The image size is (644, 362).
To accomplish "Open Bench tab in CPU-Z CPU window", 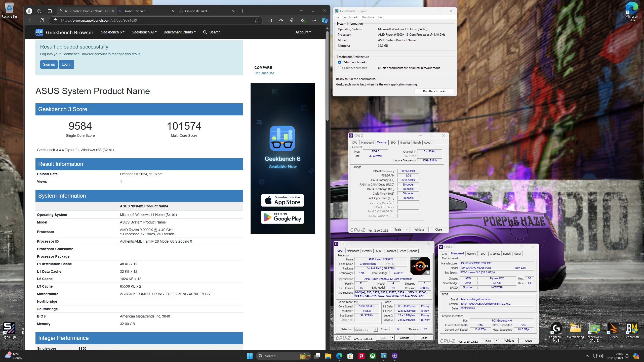I will [x=402, y=251].
